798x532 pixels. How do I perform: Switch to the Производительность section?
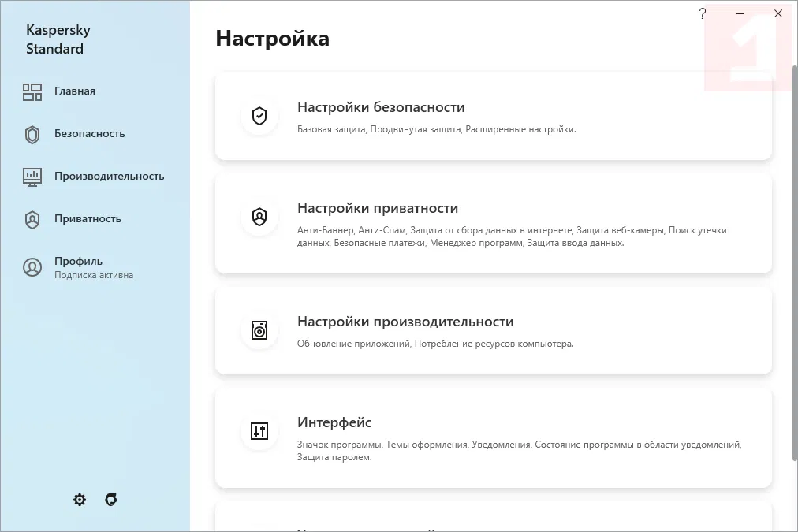110,177
